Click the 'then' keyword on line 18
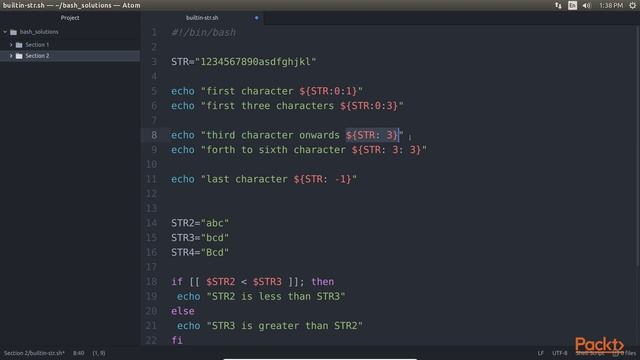This screenshot has width=640, height=360. point(322,282)
